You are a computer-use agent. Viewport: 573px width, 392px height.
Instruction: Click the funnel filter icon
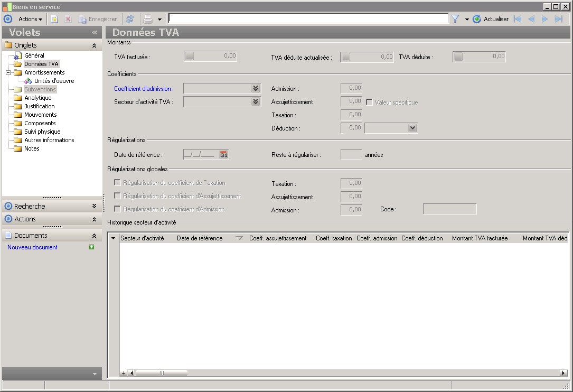[455, 19]
